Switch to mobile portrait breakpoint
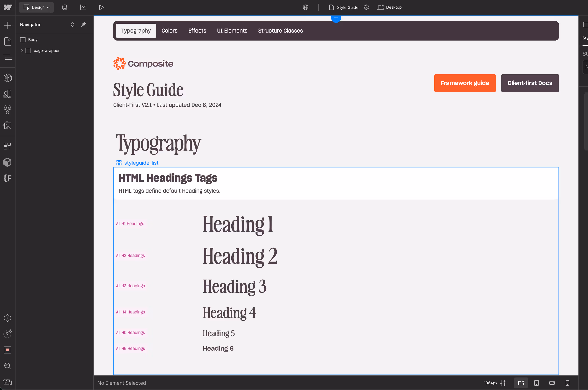Screen dimensions: 588x390 567,383
